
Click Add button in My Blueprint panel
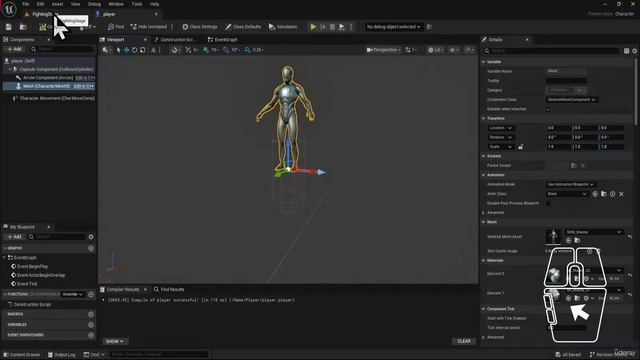click(14, 237)
